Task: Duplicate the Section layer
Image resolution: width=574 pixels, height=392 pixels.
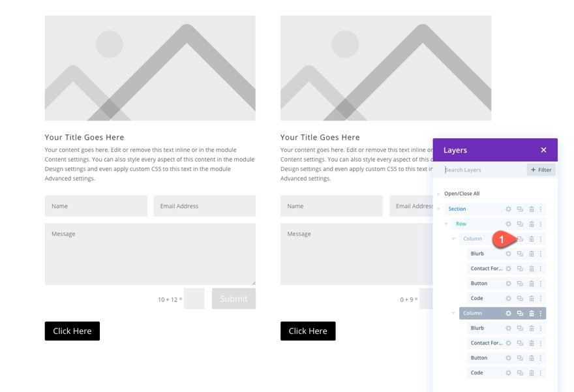Action: (x=520, y=209)
